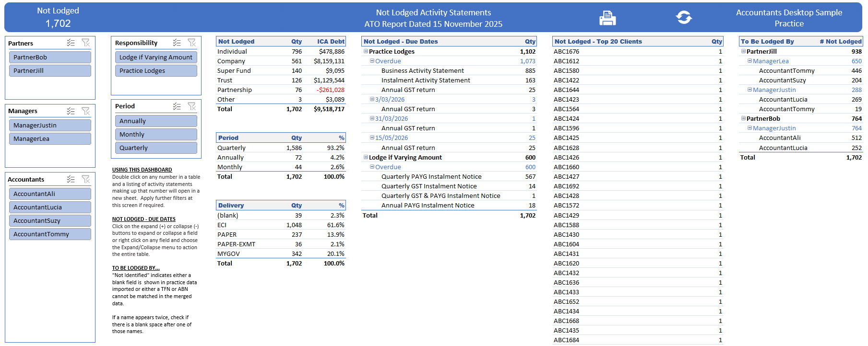Viewport: 868px width, 346px height.
Task: Filter period by Quarterly
Action: pyautogui.click(x=156, y=148)
